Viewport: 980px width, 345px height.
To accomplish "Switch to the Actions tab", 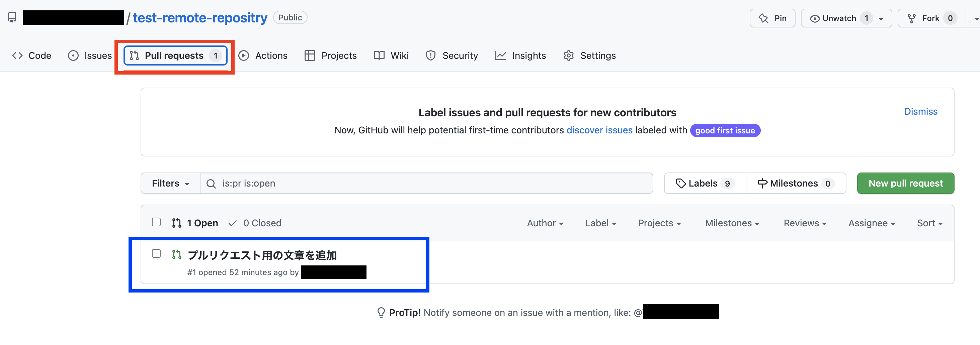I will [x=263, y=55].
